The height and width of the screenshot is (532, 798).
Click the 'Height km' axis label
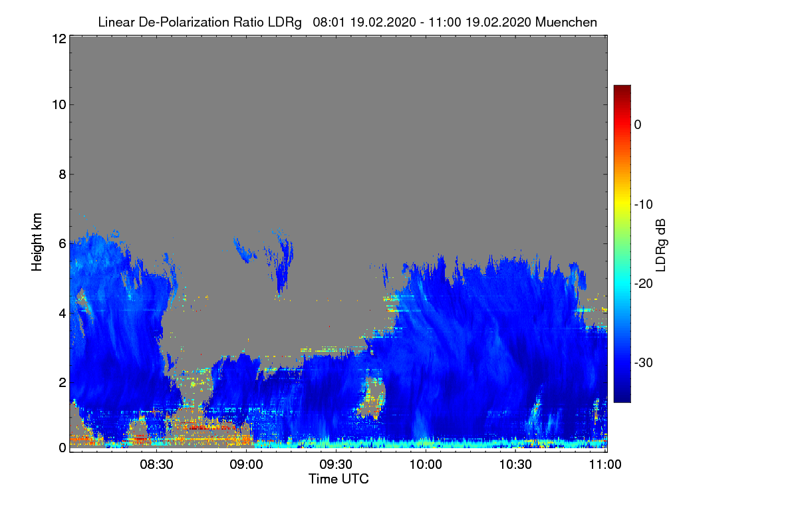(x=36, y=243)
